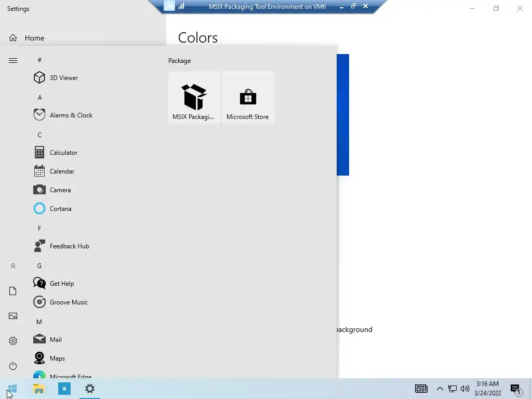Screen dimensions: 532x399
Task: Open the volume tray icon
Action: [465, 389]
